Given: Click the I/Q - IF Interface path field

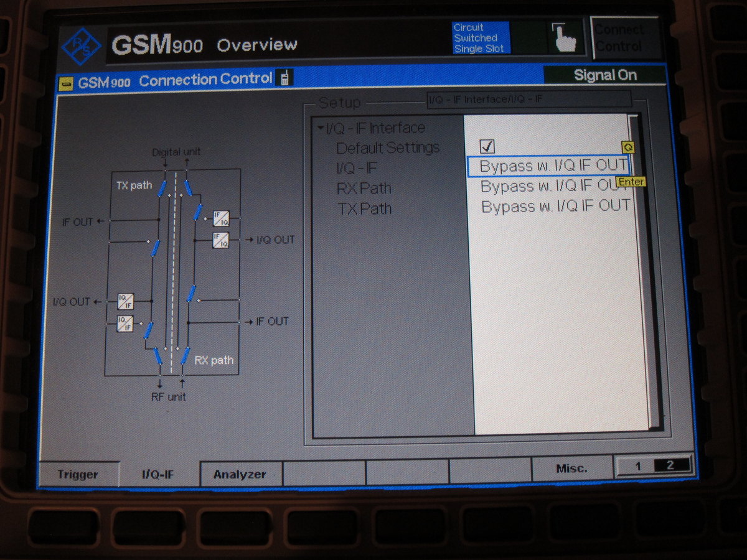Looking at the screenshot, I should point(529,99).
